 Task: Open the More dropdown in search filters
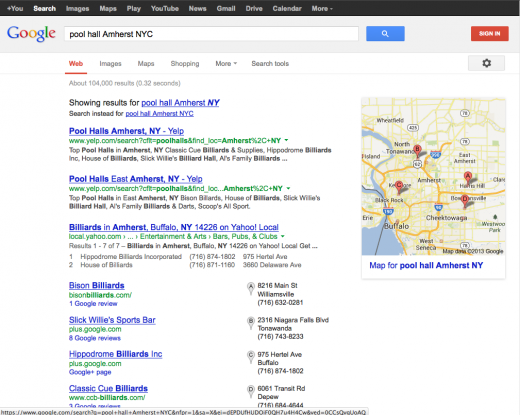226,63
